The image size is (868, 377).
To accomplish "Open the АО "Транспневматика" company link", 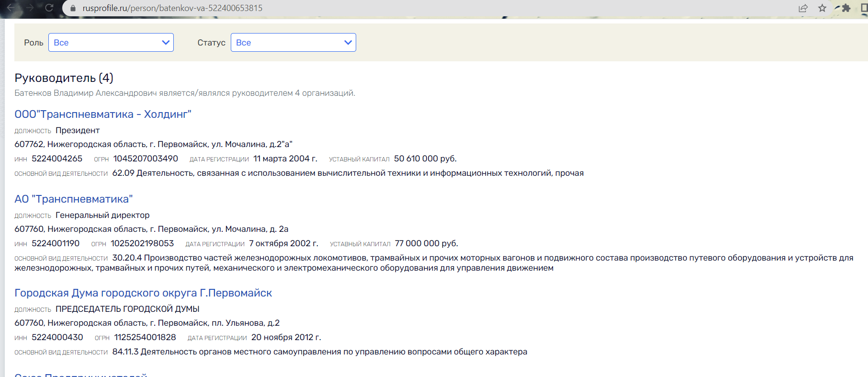I will point(74,199).
